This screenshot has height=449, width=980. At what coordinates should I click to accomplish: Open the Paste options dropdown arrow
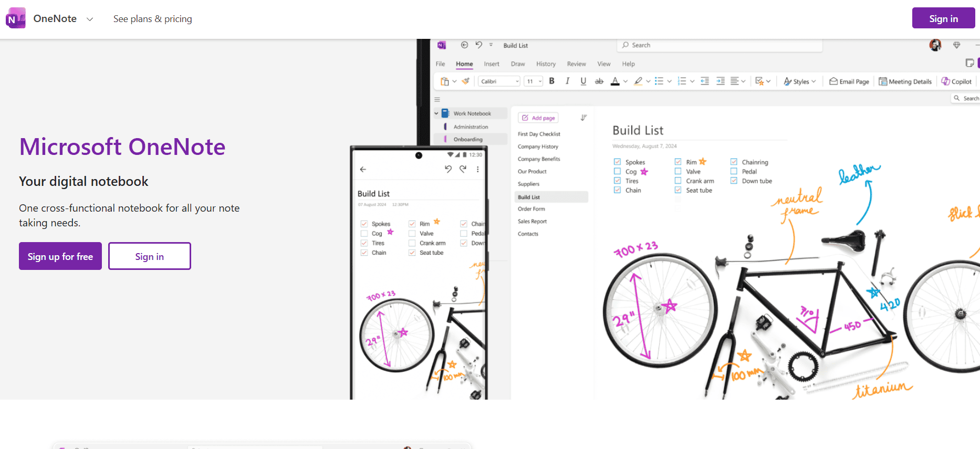[x=454, y=81]
